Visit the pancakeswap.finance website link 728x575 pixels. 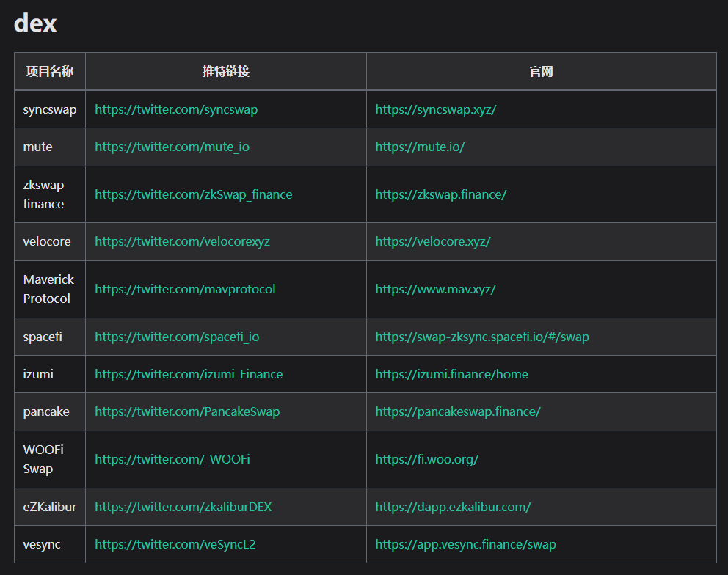pos(458,412)
